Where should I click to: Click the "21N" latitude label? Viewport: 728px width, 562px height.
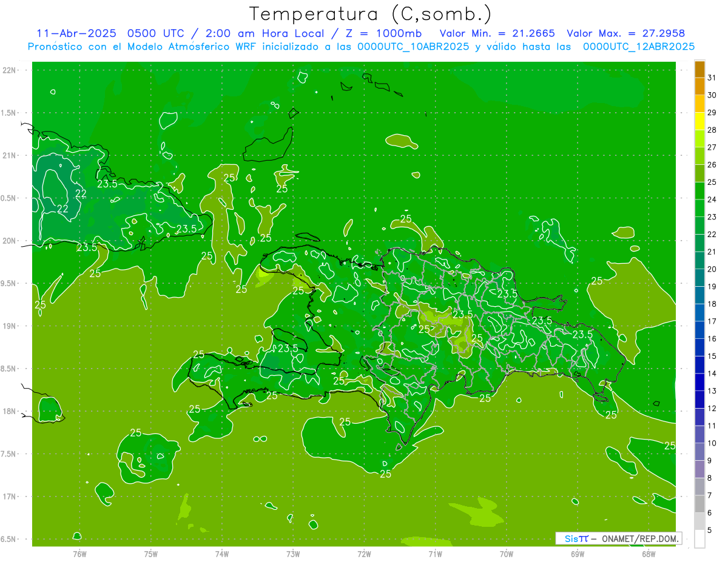(9, 156)
